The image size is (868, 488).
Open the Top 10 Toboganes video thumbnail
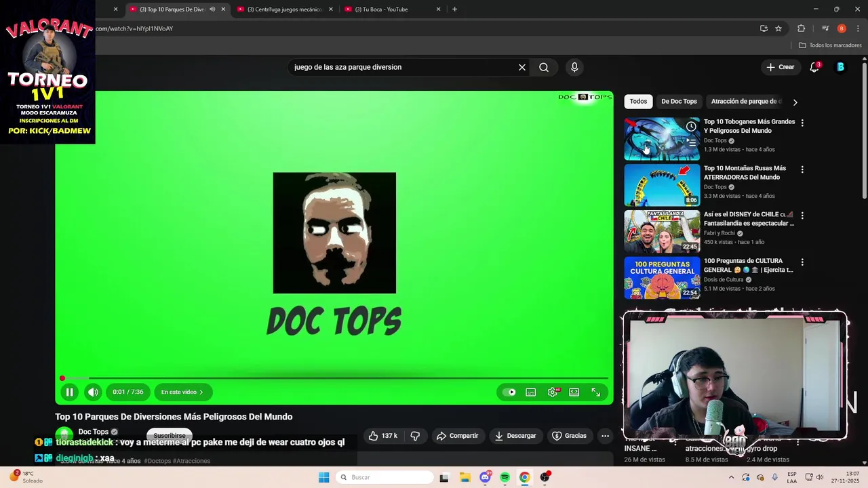coord(662,139)
